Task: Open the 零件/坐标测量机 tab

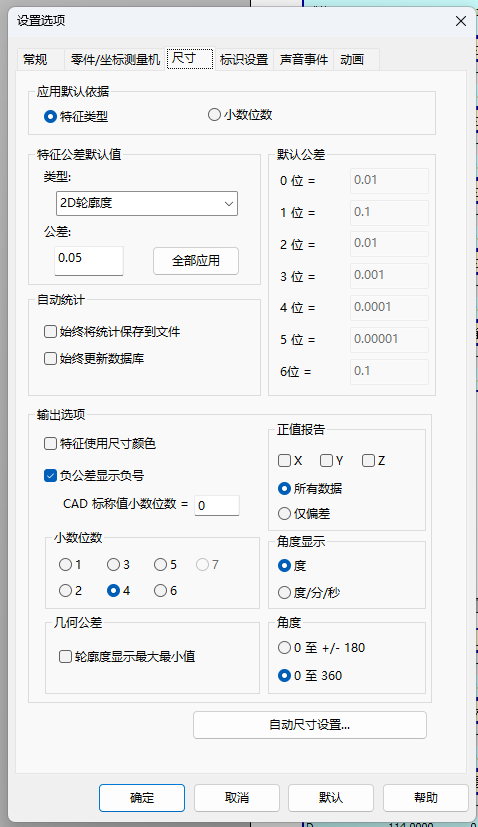Action: [115, 60]
